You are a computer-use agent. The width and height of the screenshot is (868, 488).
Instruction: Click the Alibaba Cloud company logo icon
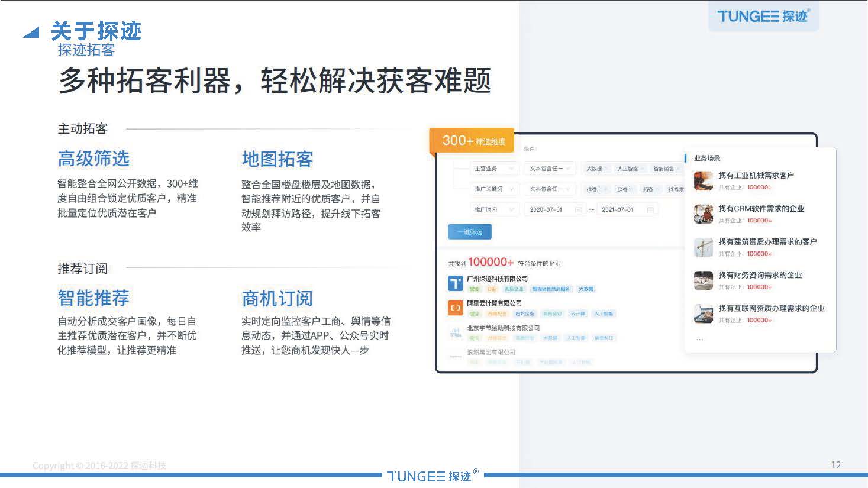pyautogui.click(x=455, y=308)
